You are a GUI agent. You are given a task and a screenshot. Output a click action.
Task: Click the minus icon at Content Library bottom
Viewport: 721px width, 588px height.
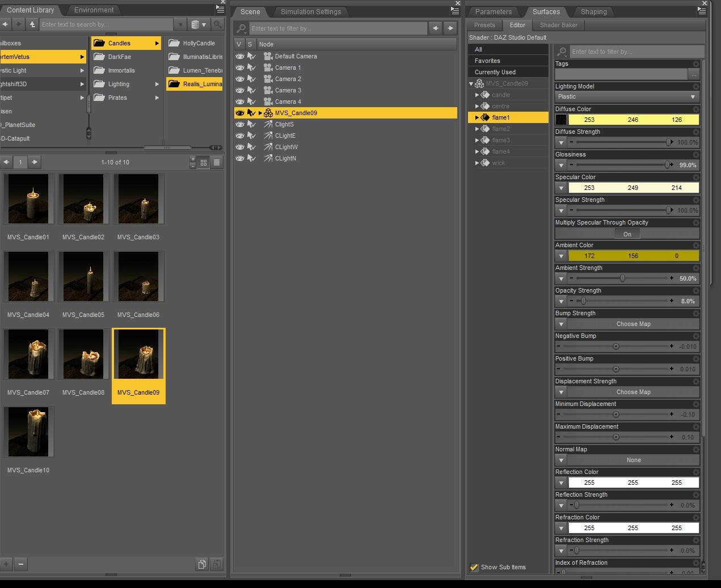21,564
